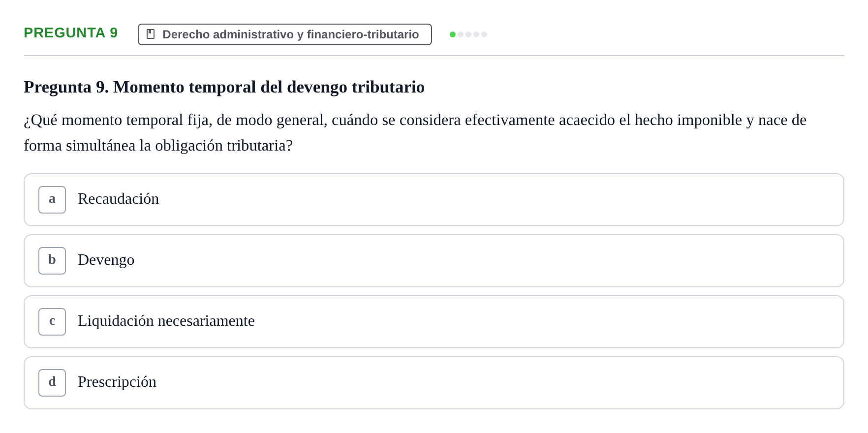The height and width of the screenshot is (433, 868).
Task: Select answer letter a box
Action: tap(52, 200)
